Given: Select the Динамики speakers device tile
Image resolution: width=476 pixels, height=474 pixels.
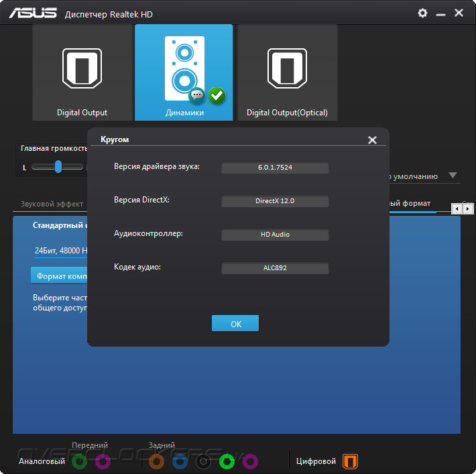Looking at the screenshot, I should tap(184, 72).
